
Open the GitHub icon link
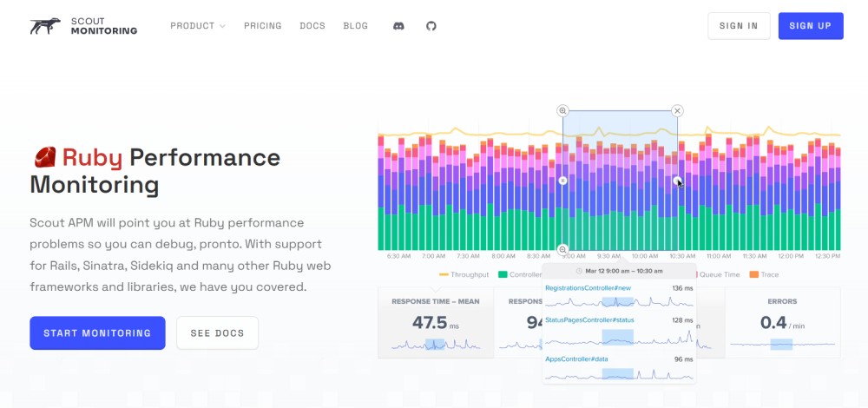pos(431,26)
